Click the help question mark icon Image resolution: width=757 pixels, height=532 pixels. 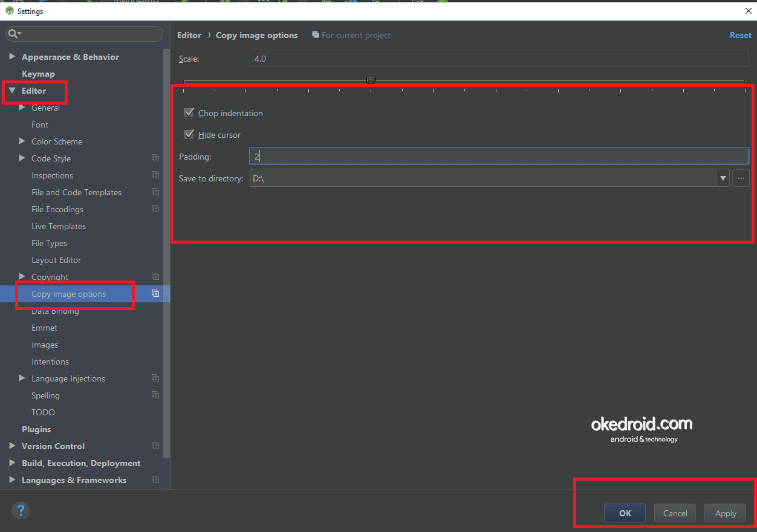tap(21, 511)
